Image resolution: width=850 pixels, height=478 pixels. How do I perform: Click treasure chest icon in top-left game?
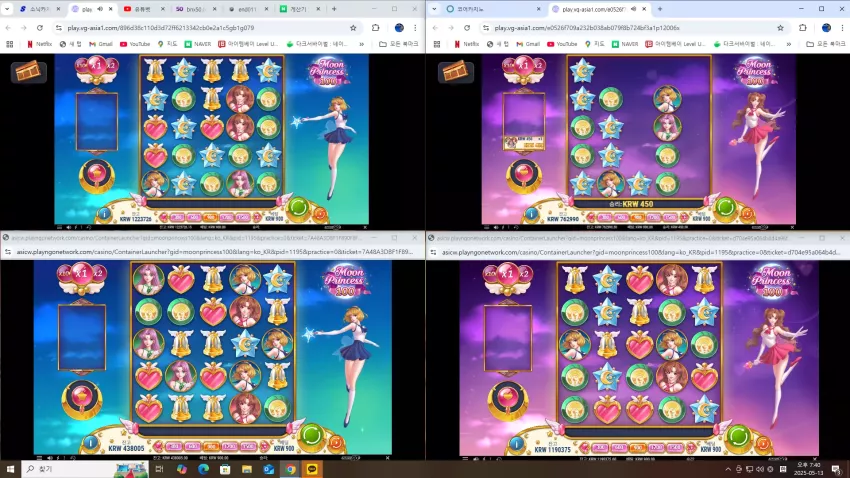click(x=28, y=72)
